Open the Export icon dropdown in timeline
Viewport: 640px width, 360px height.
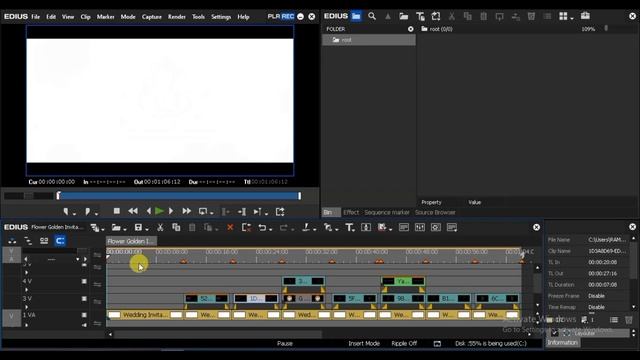pyautogui.click(x=391, y=229)
